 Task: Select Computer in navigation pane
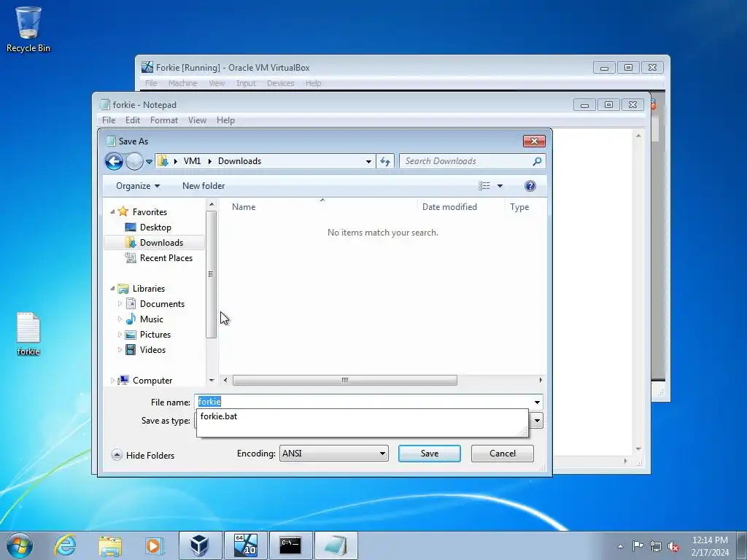tap(152, 380)
